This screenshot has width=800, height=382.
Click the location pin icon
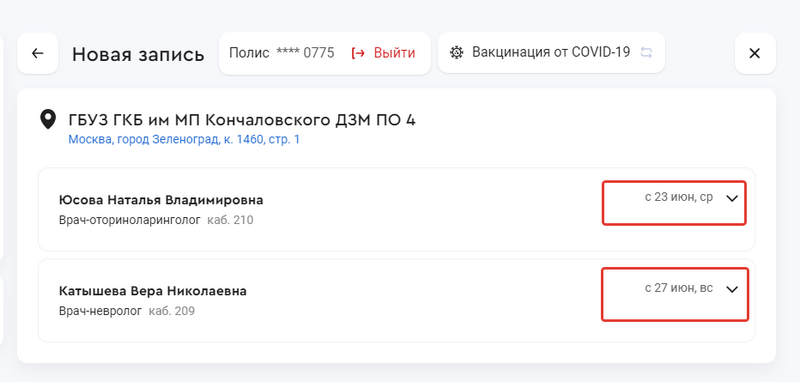(48, 120)
